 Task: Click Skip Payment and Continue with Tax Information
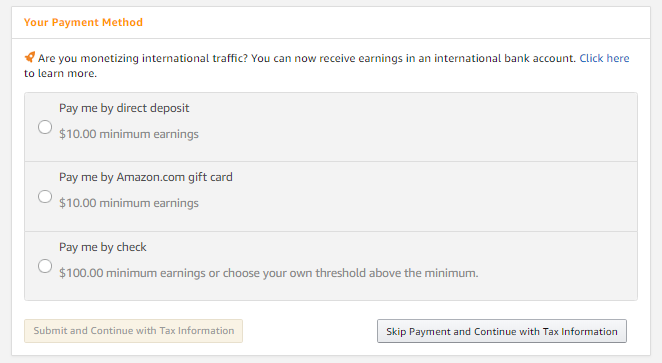(x=502, y=331)
